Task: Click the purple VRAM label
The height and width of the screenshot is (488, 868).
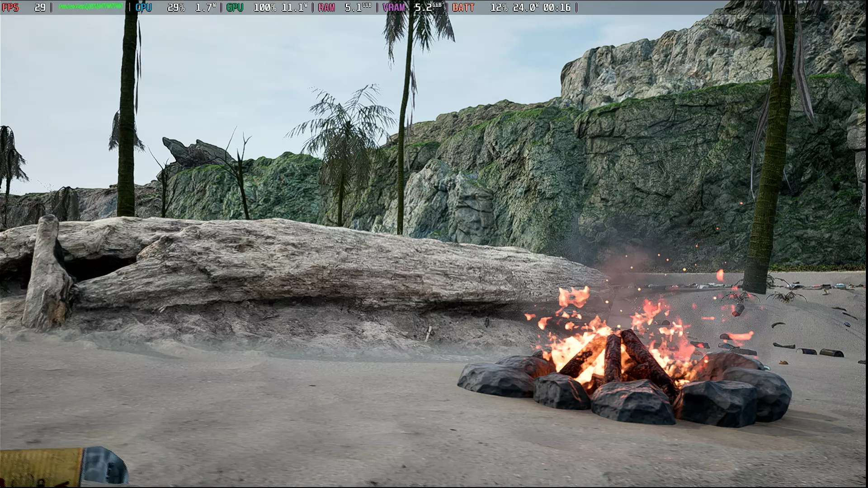Action: [394, 7]
